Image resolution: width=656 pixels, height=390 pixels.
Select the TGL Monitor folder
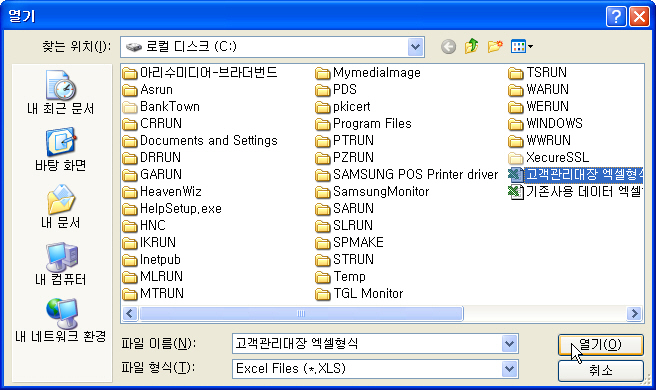coord(359,293)
